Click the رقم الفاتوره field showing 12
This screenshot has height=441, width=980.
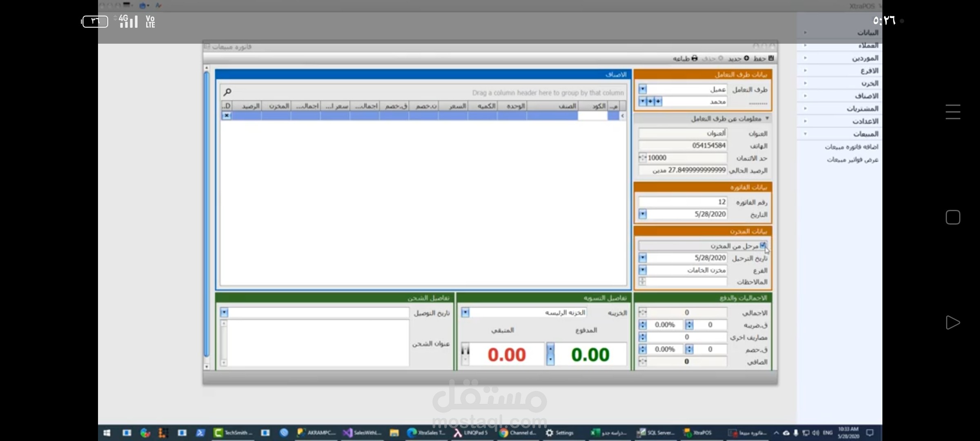[683, 202]
